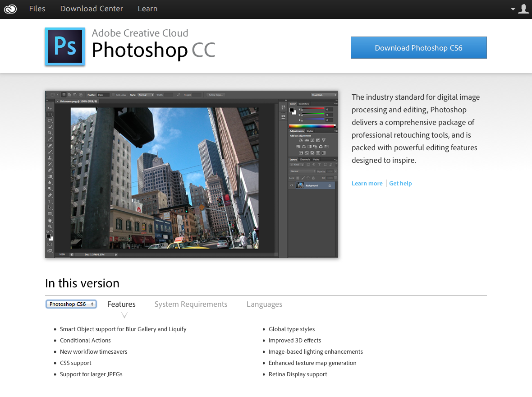Follow the Learn more link
Screen dimensions: 532x397
point(367,184)
